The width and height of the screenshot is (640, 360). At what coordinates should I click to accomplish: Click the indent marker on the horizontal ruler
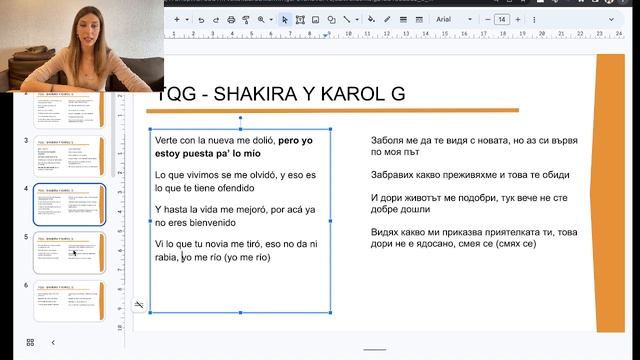click(325, 36)
